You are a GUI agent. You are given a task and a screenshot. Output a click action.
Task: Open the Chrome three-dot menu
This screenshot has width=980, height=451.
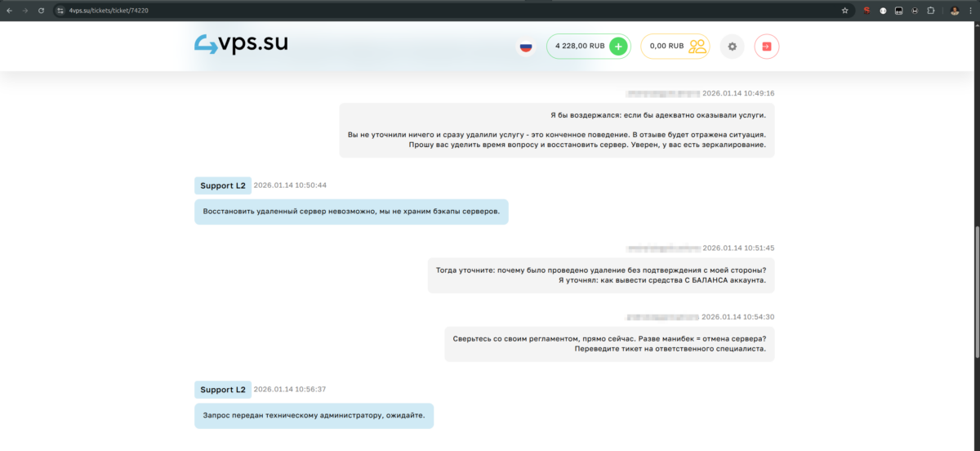coord(970,11)
